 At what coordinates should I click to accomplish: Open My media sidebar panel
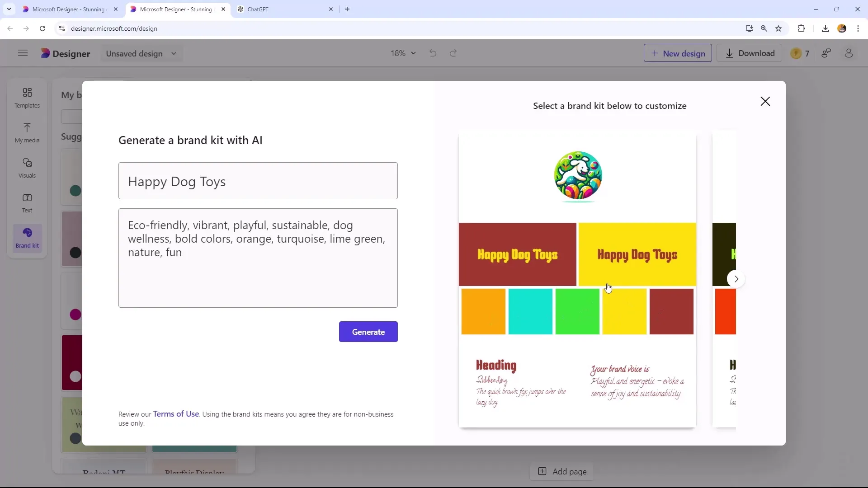pos(27,133)
